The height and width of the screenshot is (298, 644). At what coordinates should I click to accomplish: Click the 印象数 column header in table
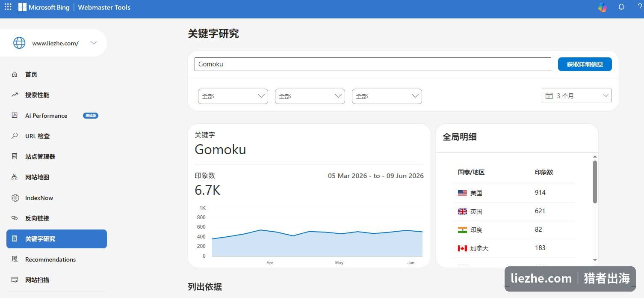pyautogui.click(x=544, y=172)
